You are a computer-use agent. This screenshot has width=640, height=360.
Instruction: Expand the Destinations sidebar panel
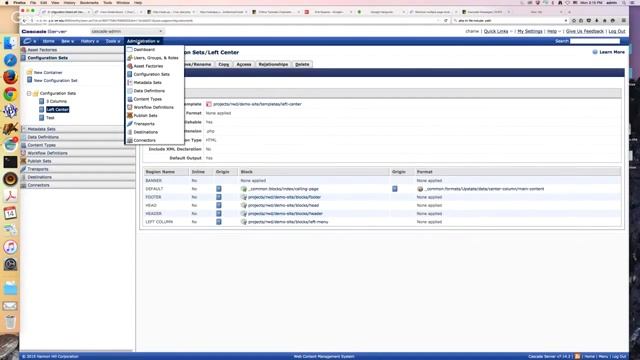tap(78, 177)
